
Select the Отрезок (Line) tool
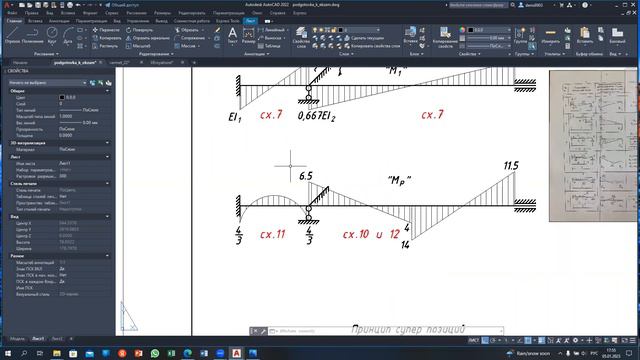coord(12,35)
